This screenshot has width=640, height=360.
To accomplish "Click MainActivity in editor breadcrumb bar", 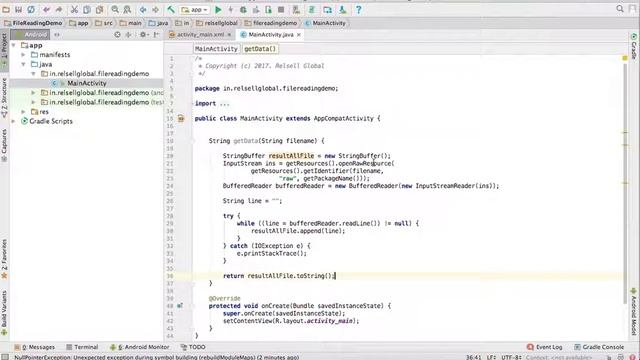I will pyautogui.click(x=216, y=49).
